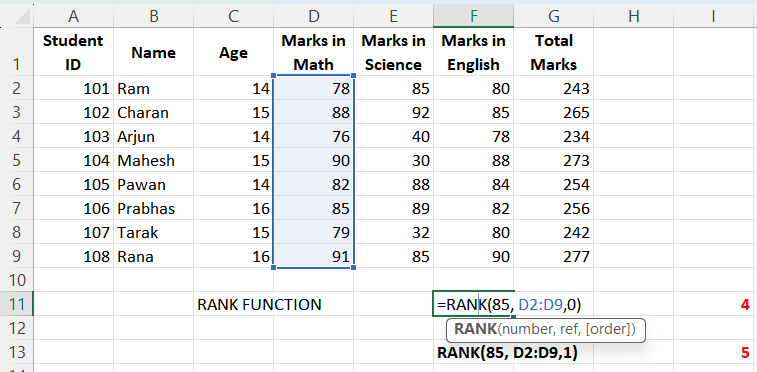The width and height of the screenshot is (757, 372).
Task: Click cell containing name Mahesh
Action: 154,160
